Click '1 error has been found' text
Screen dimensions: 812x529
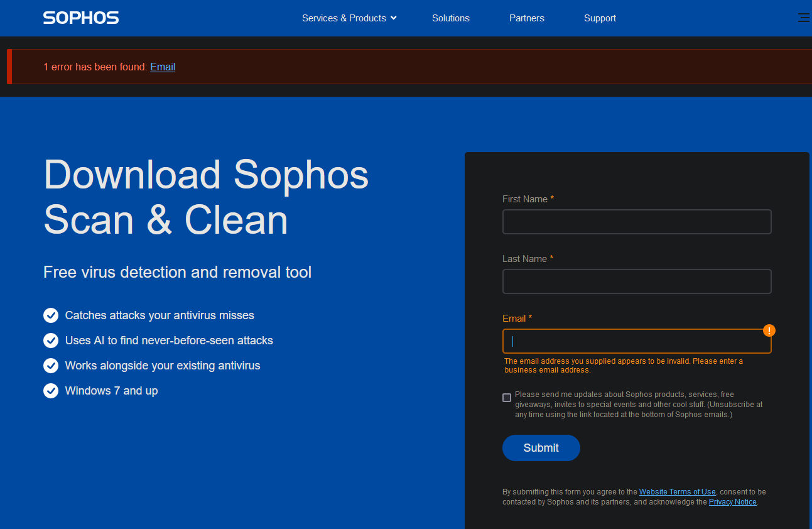[95, 67]
